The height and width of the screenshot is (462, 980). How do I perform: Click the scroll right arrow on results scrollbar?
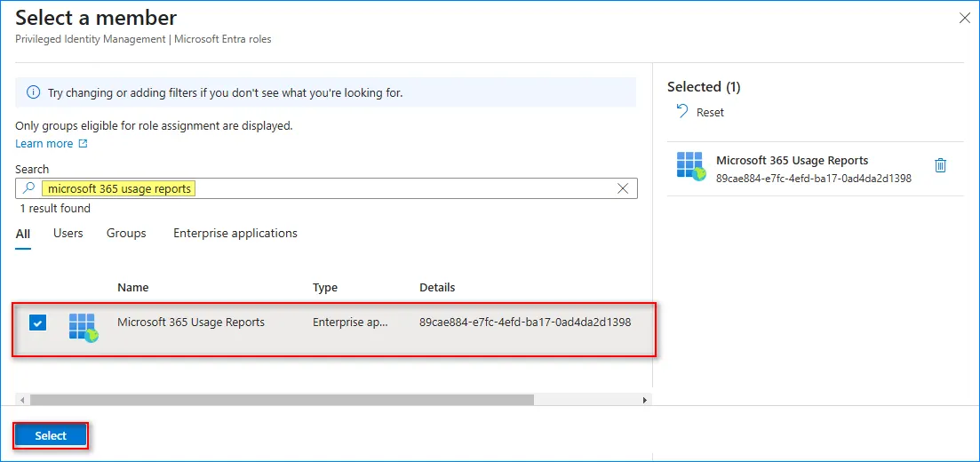pos(645,400)
